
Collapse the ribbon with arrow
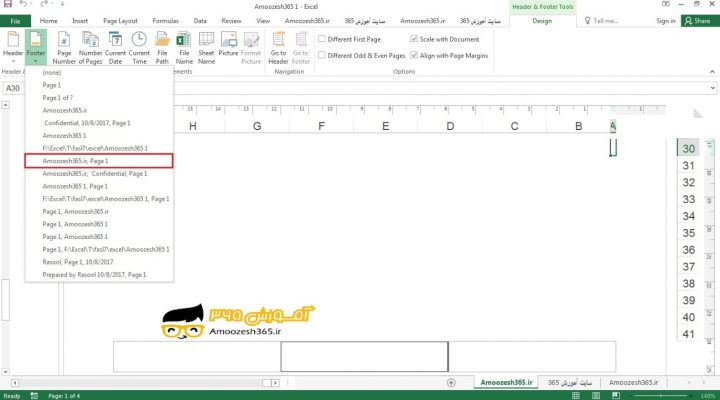click(712, 72)
